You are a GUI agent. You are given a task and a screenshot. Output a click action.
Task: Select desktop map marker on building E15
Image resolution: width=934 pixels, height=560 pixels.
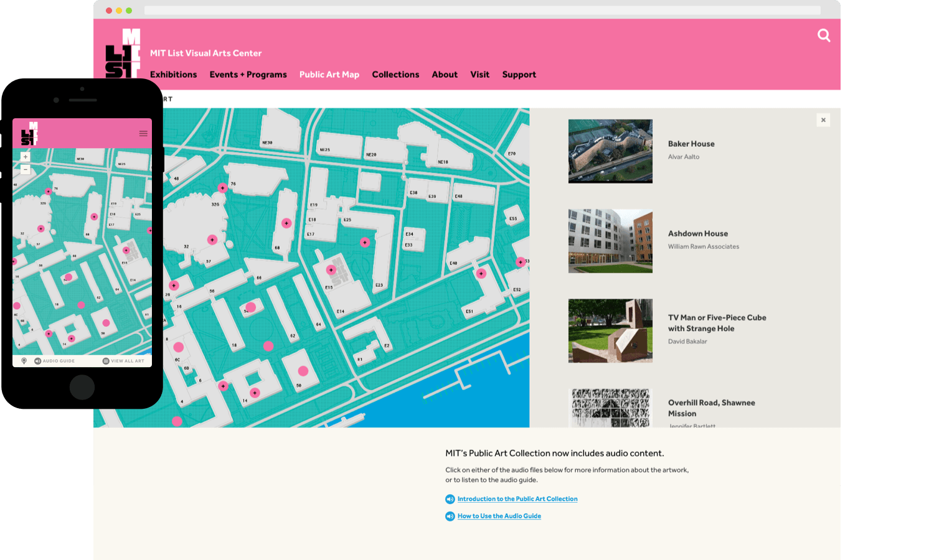pos(331,270)
